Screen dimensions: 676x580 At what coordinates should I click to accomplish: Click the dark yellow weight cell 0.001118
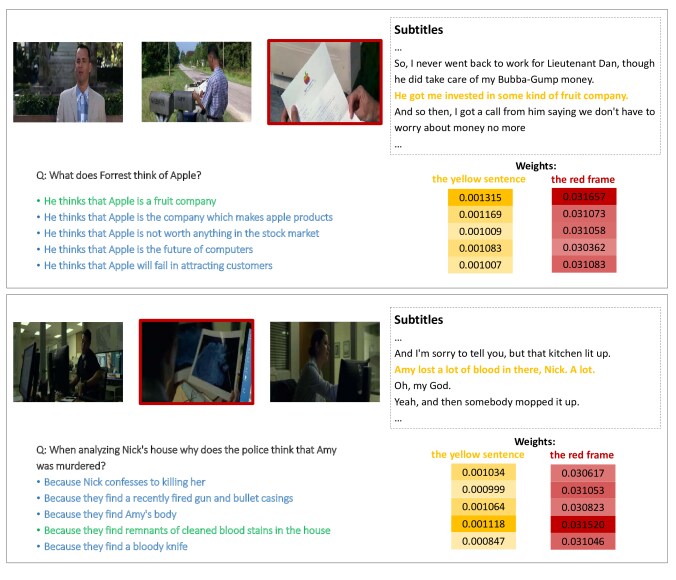click(483, 524)
